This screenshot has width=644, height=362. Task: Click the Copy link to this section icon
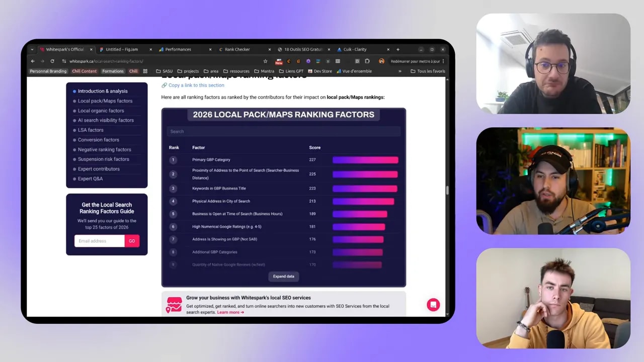(164, 85)
